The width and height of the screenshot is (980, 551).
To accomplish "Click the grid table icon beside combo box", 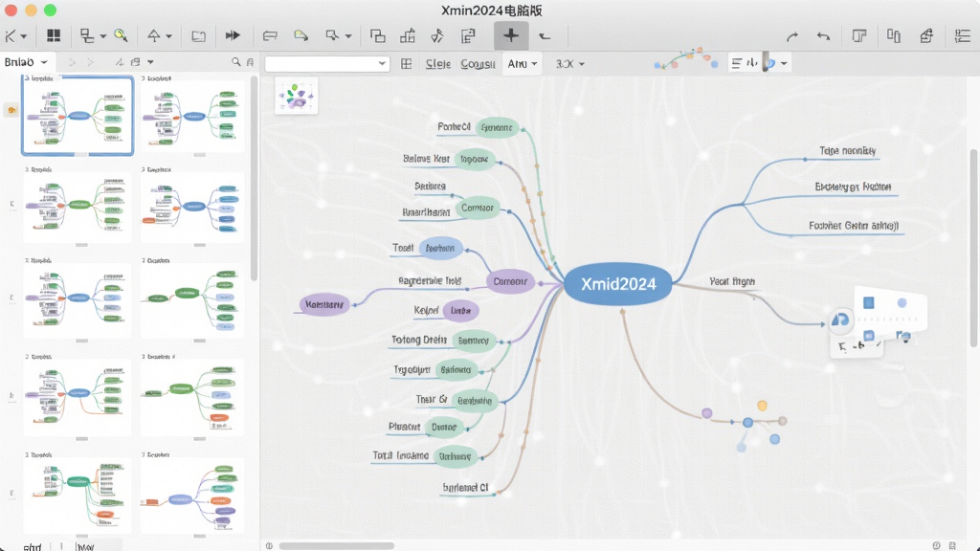I will [x=406, y=64].
